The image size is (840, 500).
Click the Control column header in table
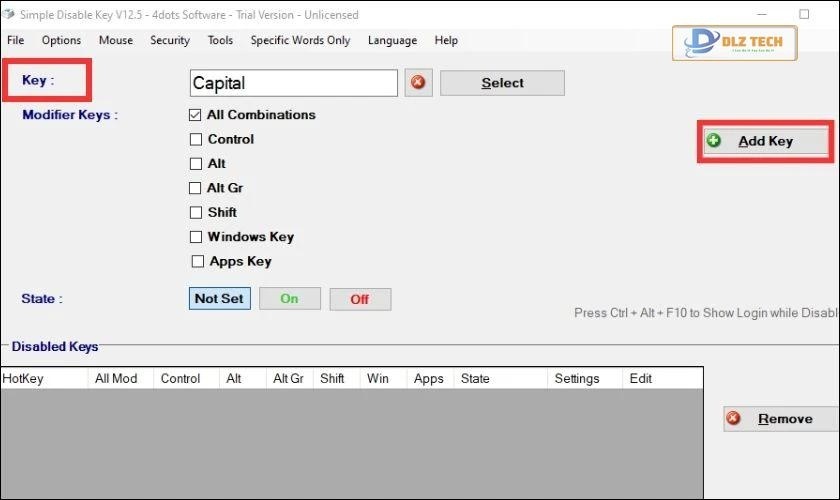186,378
